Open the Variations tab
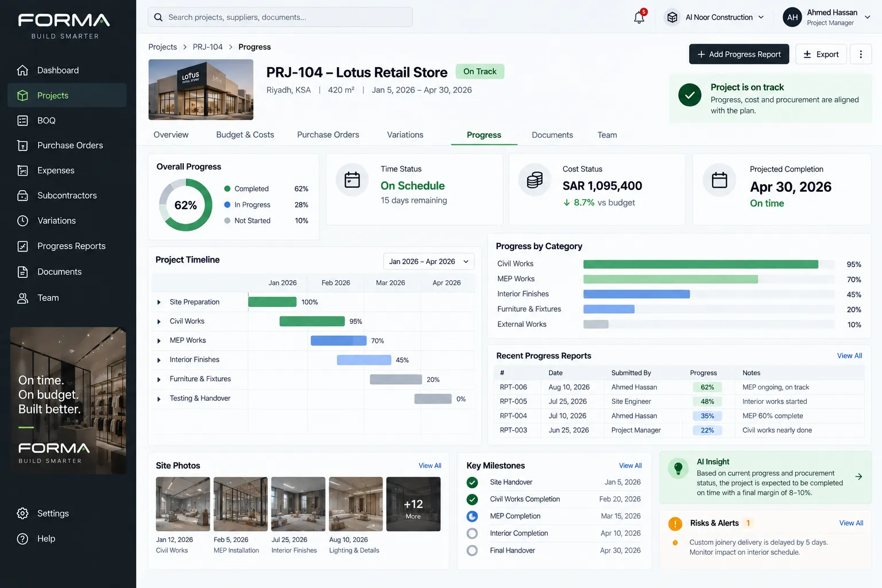This screenshot has height=588, width=882. pos(405,135)
